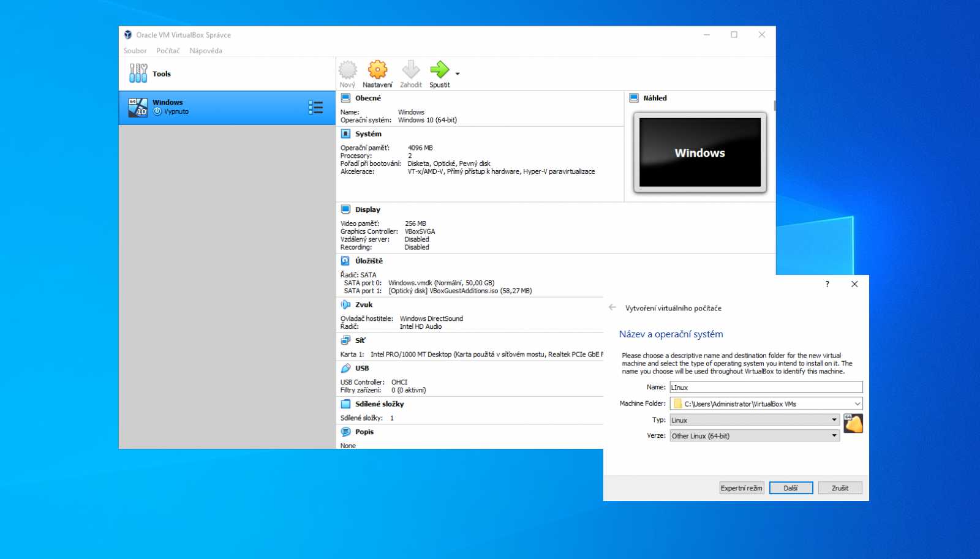
Task: Click the Systém section heading
Action: (x=368, y=133)
